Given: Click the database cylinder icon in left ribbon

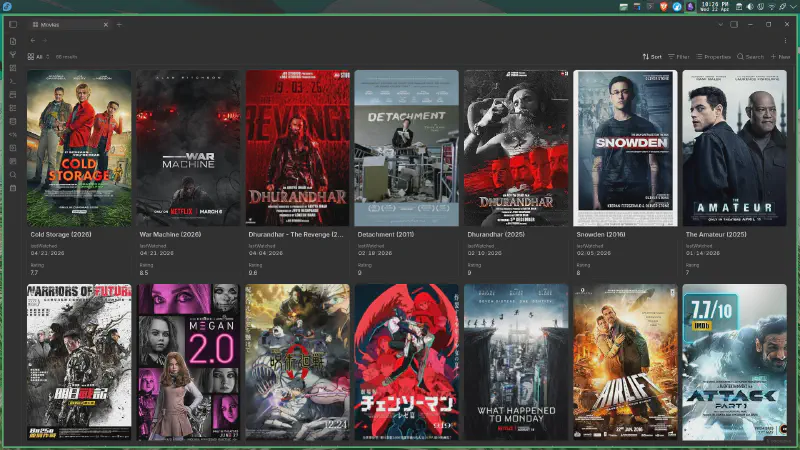Looking at the screenshot, I should tap(13, 121).
